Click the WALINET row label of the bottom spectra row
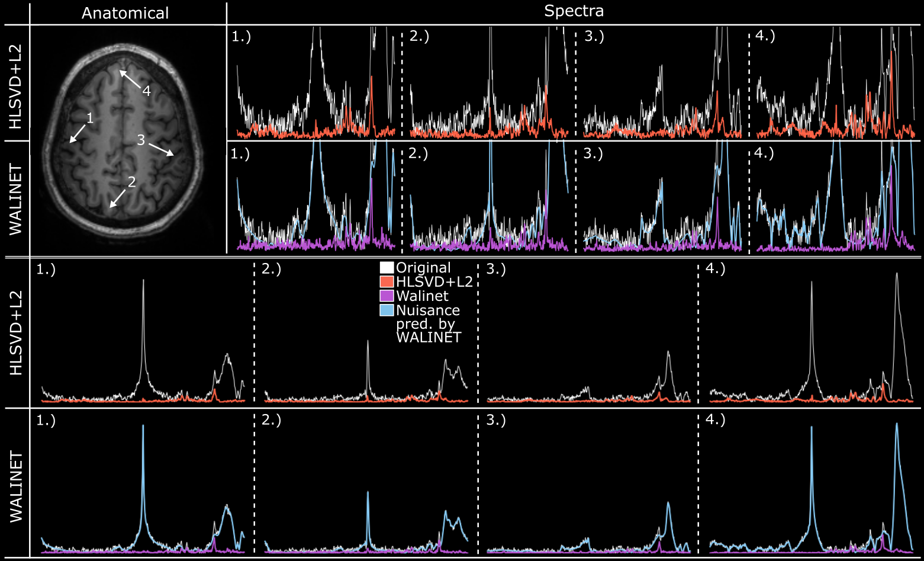The height and width of the screenshot is (561, 924). [15, 487]
